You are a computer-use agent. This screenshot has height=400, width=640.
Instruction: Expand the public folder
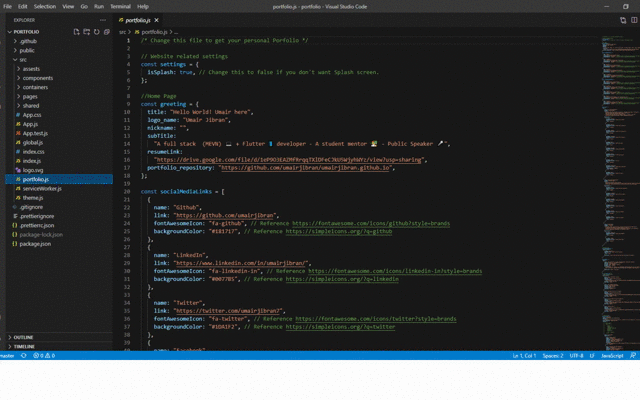pyautogui.click(x=27, y=51)
